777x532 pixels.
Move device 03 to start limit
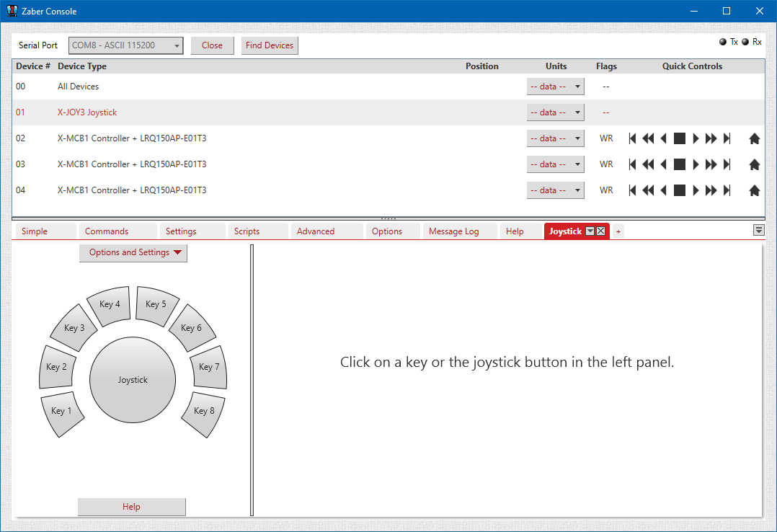[632, 164]
